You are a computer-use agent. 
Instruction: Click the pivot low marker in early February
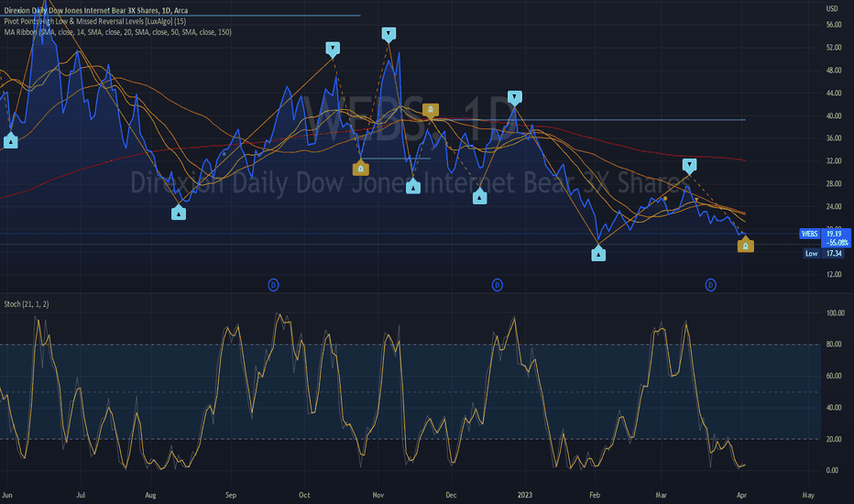click(598, 254)
